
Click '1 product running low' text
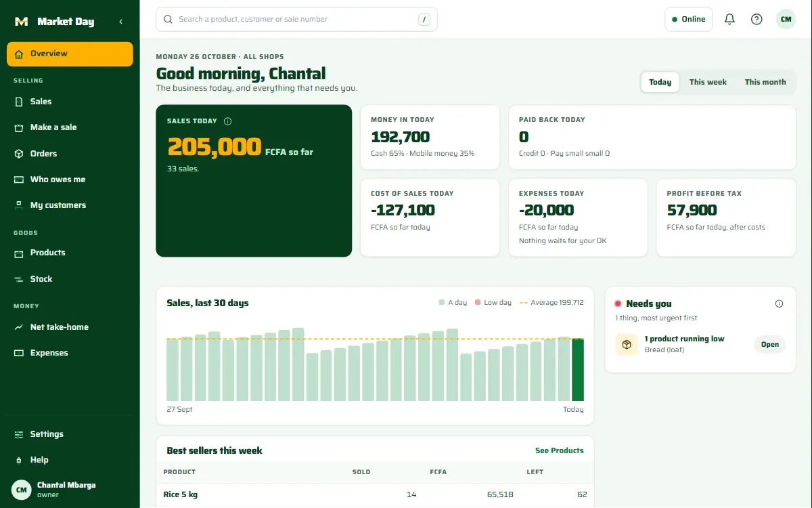tap(684, 339)
